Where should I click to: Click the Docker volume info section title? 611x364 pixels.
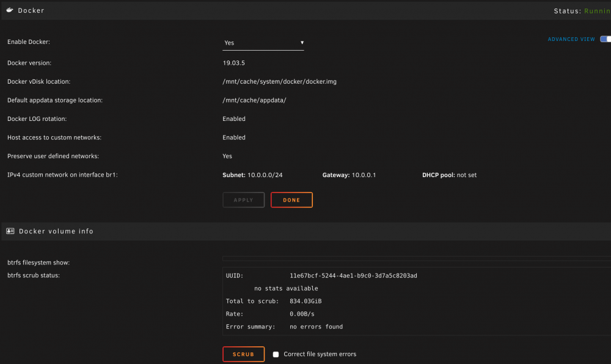point(56,231)
